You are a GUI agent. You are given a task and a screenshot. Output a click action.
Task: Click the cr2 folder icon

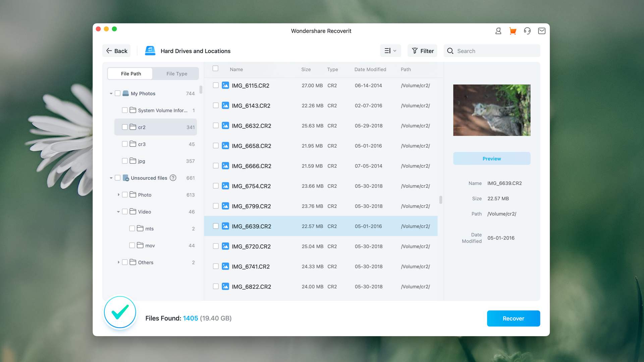pos(133,127)
